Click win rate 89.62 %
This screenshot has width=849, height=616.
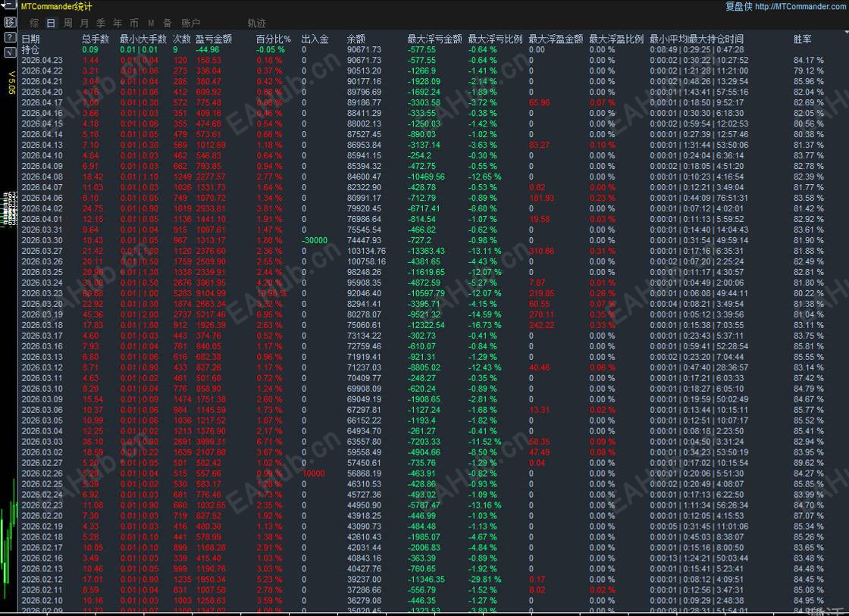pos(808,463)
